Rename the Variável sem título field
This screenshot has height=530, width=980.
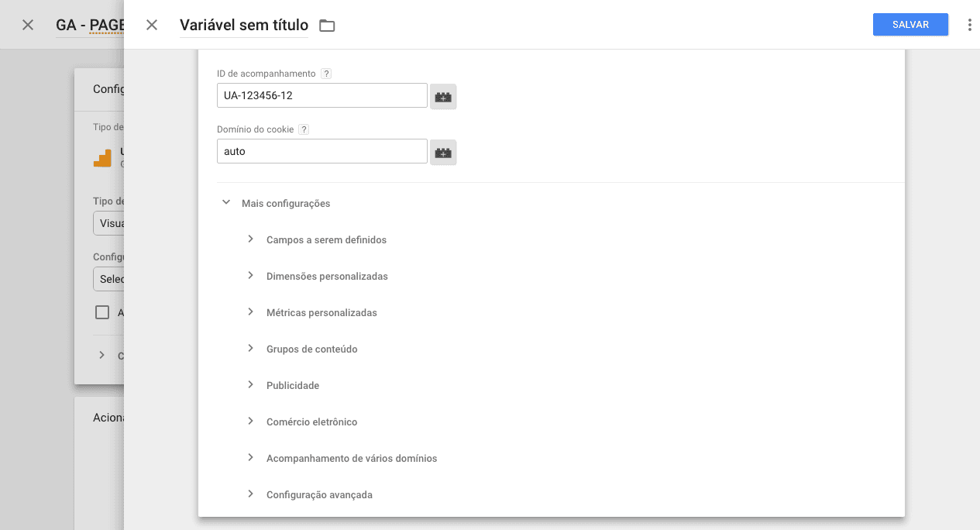(x=243, y=25)
